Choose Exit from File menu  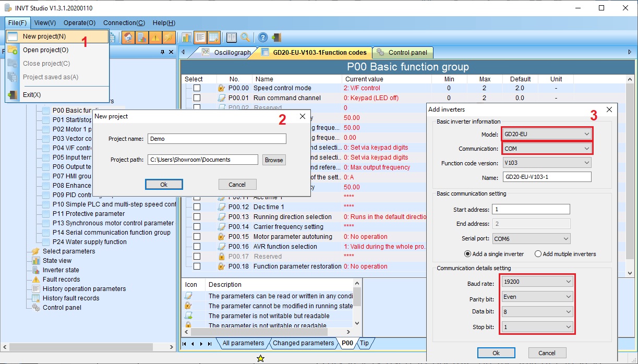tap(57, 94)
